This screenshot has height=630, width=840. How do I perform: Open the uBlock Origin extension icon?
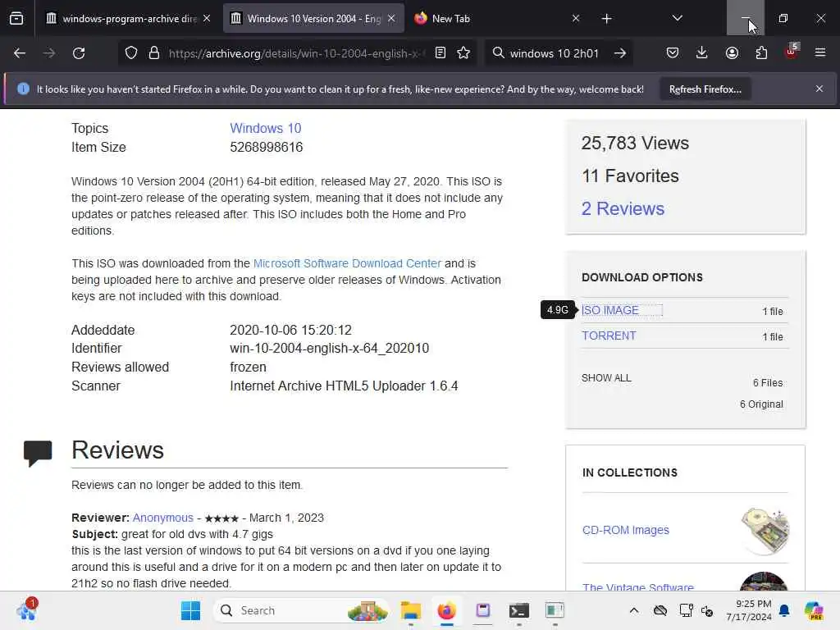[792, 52]
